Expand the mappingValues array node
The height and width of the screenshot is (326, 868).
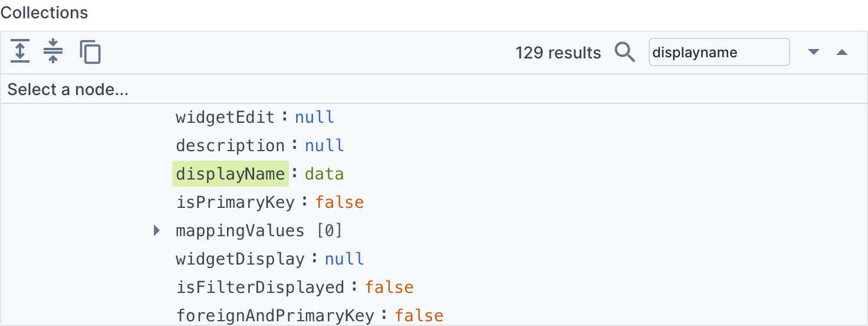pos(156,230)
